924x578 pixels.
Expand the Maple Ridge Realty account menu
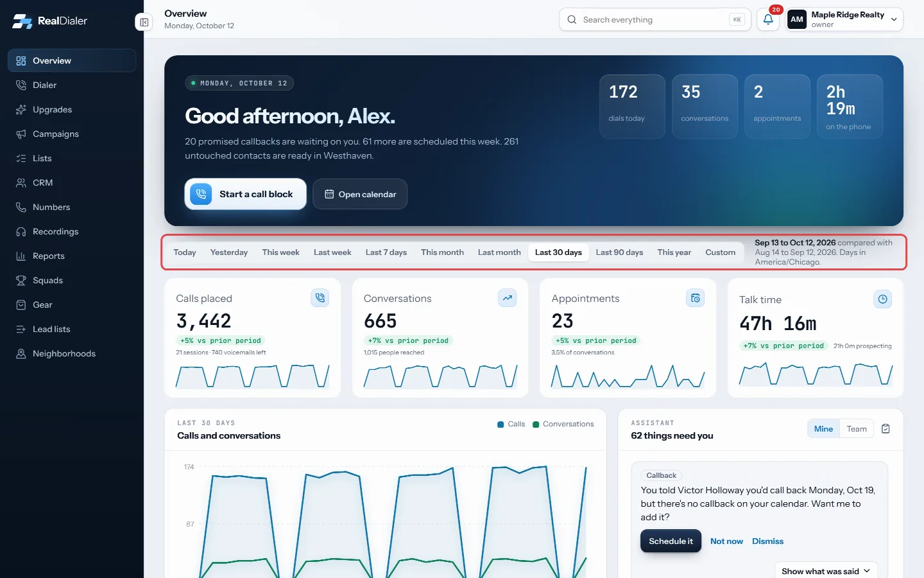click(845, 20)
